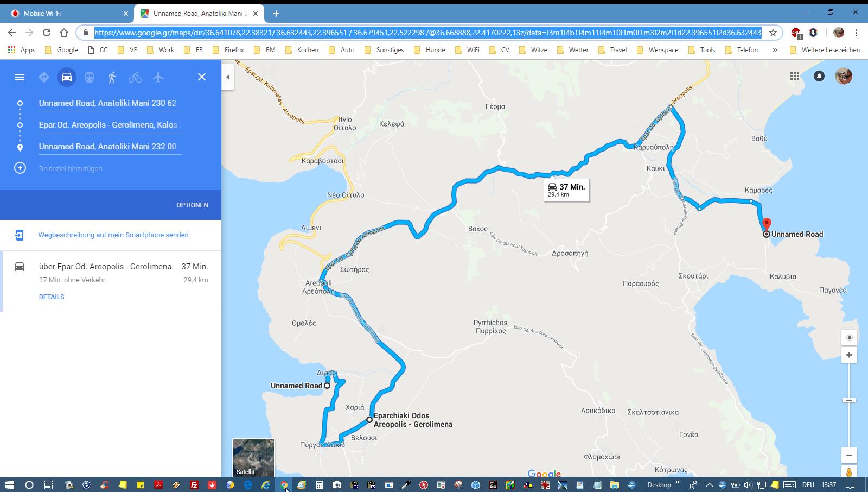Select public transit travel mode
Viewport: 868px width, 492px height.
(90, 77)
